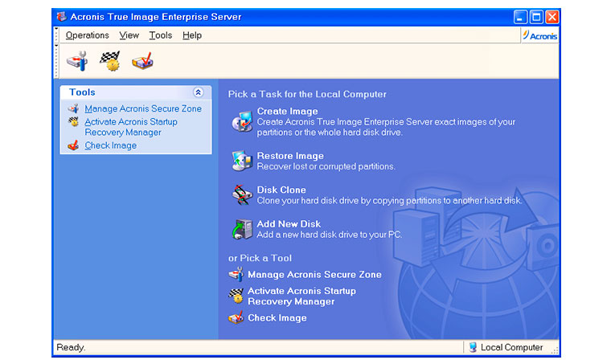Minimize the Acronis True Image window
The width and height of the screenshot is (611, 364).
(520, 17)
